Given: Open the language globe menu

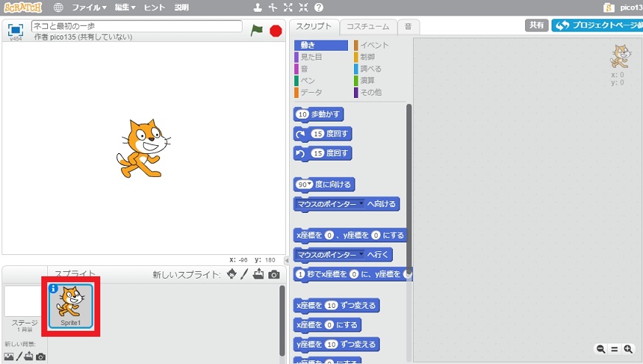Looking at the screenshot, I should coord(59,7).
